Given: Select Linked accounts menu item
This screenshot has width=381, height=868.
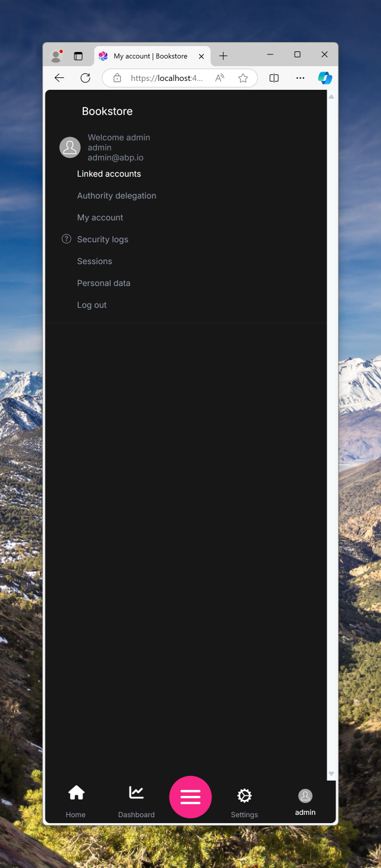Looking at the screenshot, I should 109,174.
